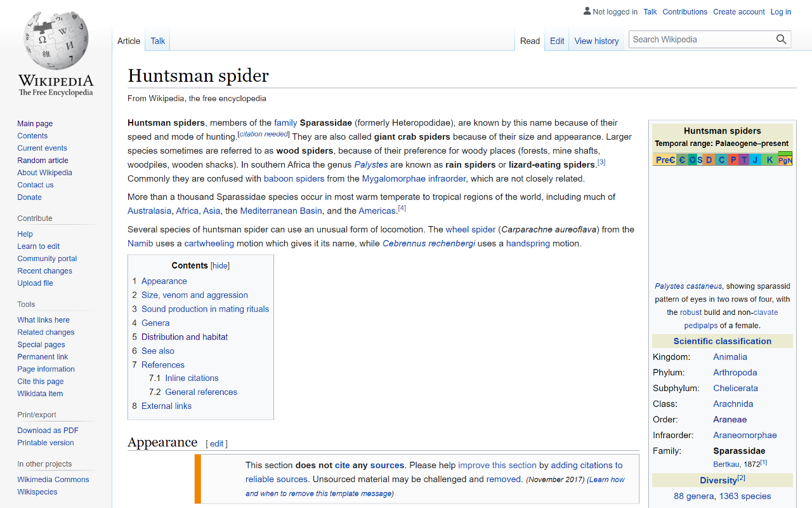The width and height of the screenshot is (812, 508).
Task: Select the Cretaceous 'K' timeline segment
Action: tap(769, 160)
